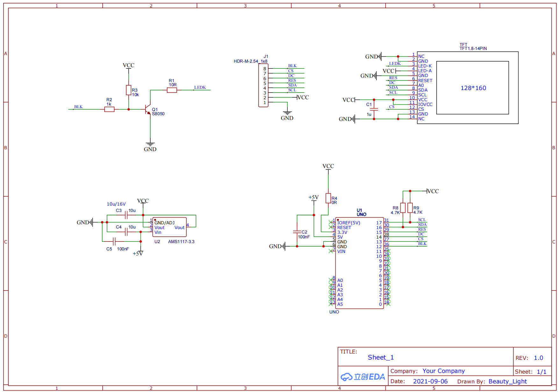This screenshot has height=392, width=558.
Task: Click the VIN pin label on UNO
Action: coord(341,251)
